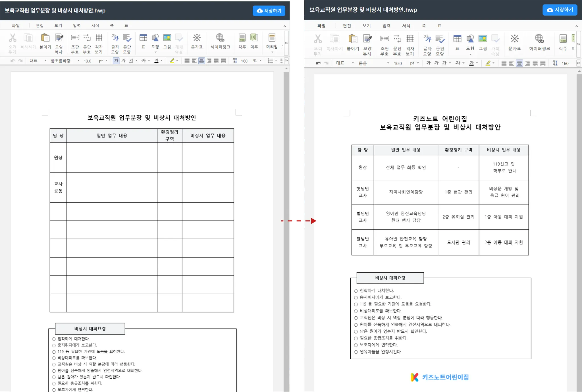582x392 pixels.
Task: Click 저장하기 button in left editor
Action: [269, 11]
